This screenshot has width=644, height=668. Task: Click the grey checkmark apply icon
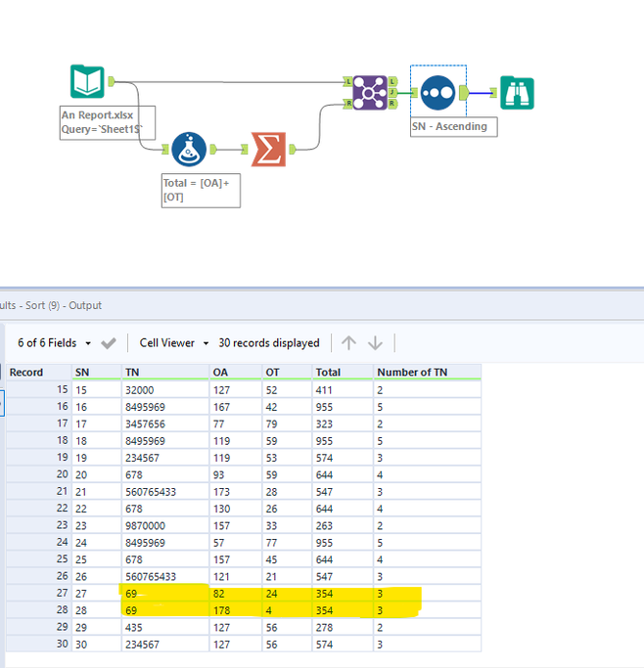(x=109, y=343)
